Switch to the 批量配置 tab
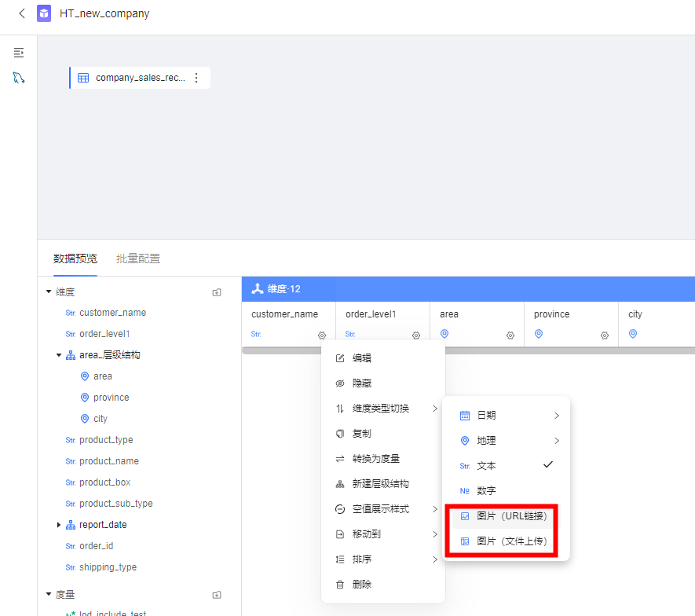Image resolution: width=695 pixels, height=616 pixels. [x=138, y=258]
